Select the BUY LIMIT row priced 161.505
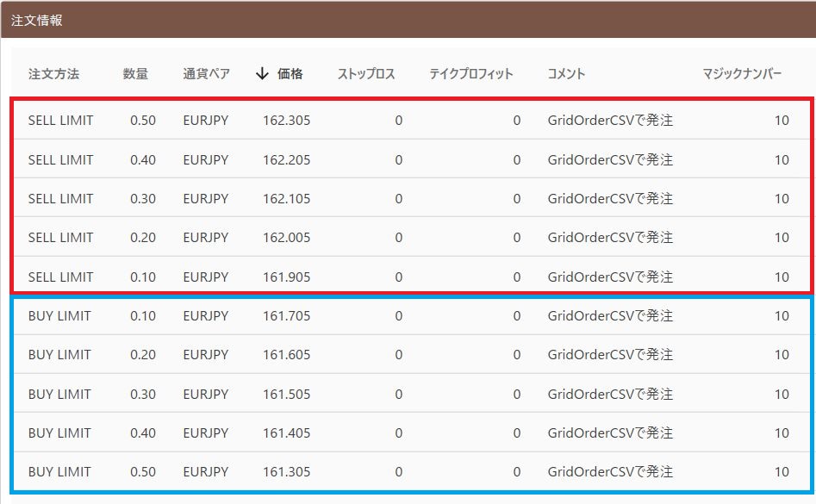 (411, 394)
